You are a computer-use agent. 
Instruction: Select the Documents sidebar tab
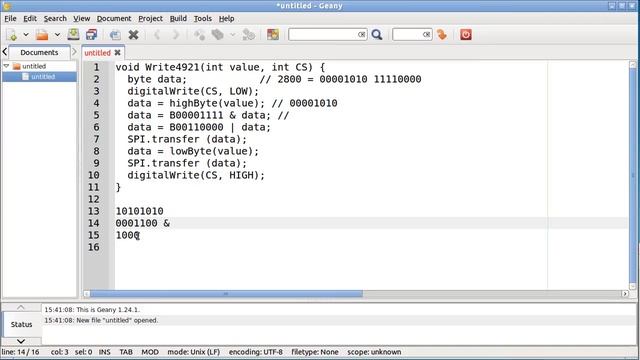(39, 52)
